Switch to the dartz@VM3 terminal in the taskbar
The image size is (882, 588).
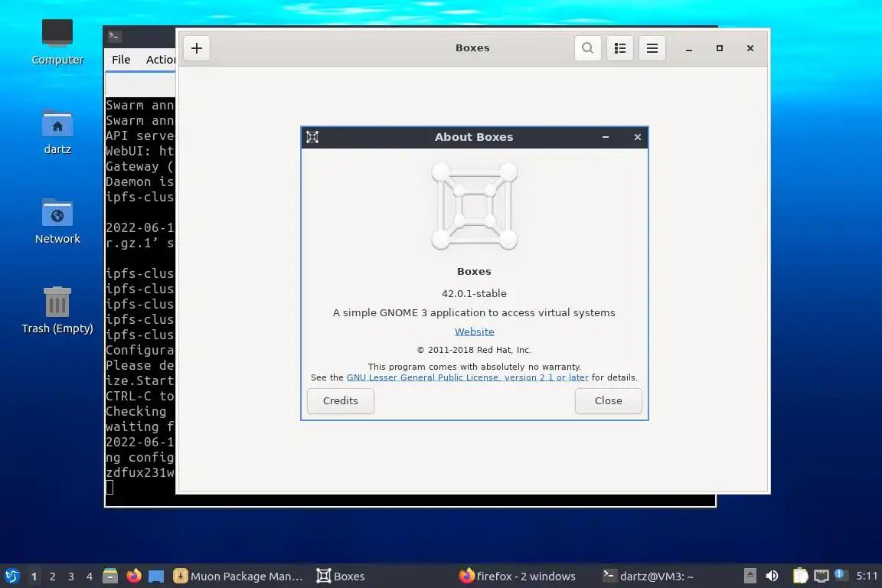tap(648, 577)
